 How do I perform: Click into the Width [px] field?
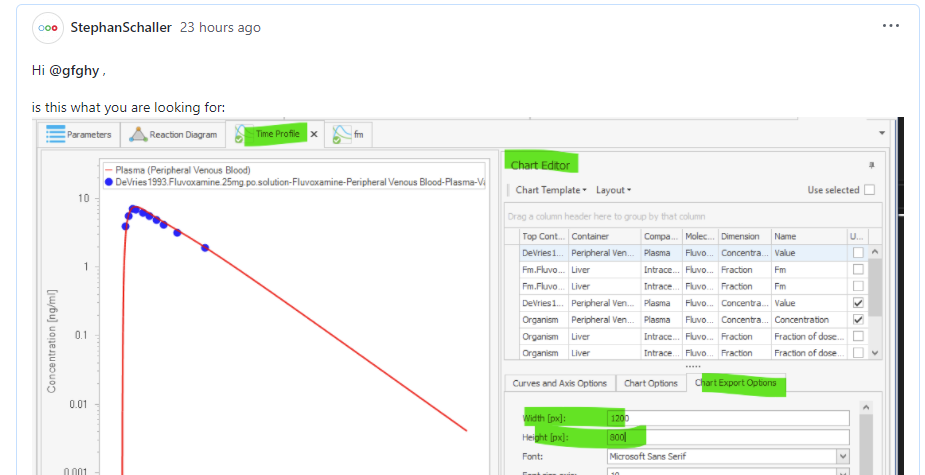tap(728, 418)
